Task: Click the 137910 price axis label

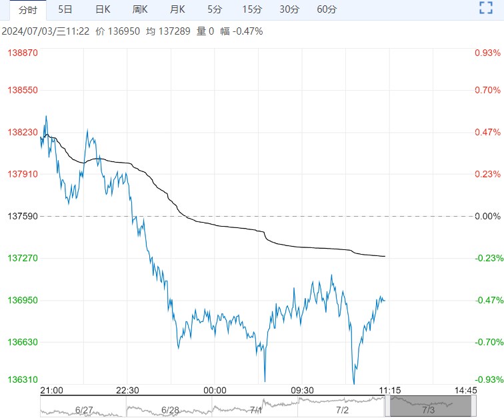Action: (x=23, y=174)
